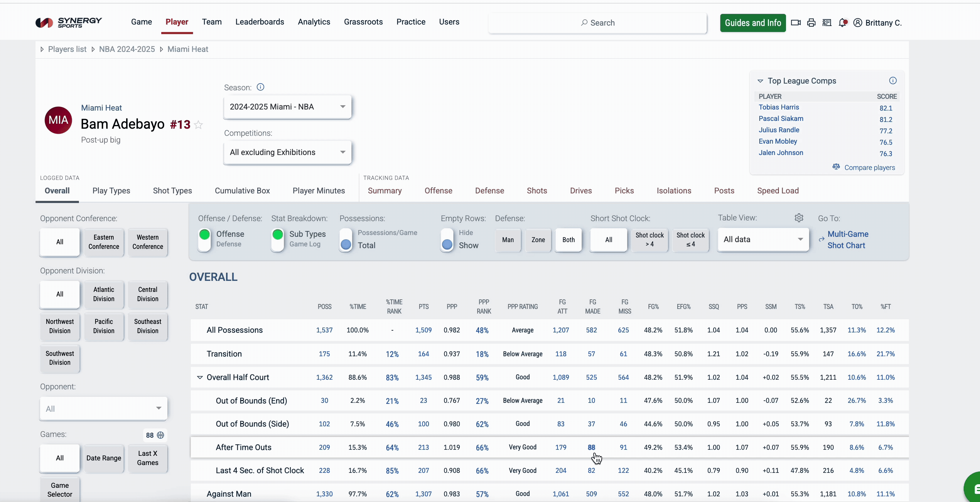Click the Guides and Info button
Image resolution: width=980 pixels, height=502 pixels.
tap(753, 23)
